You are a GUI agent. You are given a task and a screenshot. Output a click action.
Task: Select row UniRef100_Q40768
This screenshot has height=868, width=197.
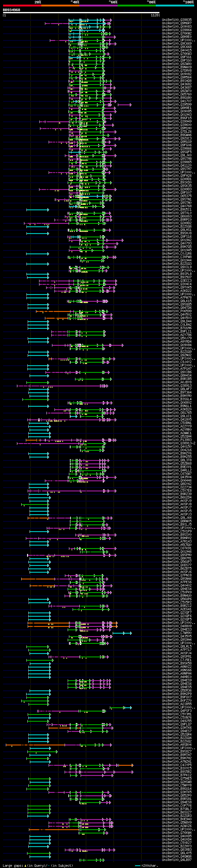(x=177, y=206)
